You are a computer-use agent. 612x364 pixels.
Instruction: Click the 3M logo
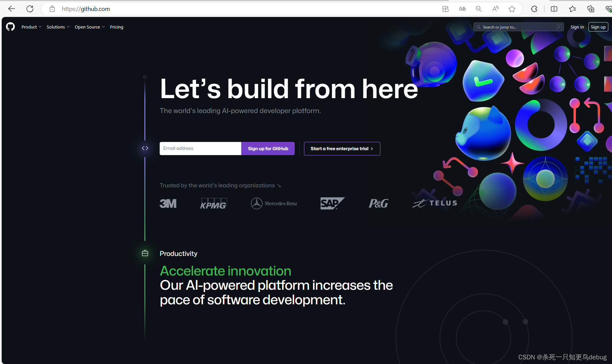coord(168,204)
